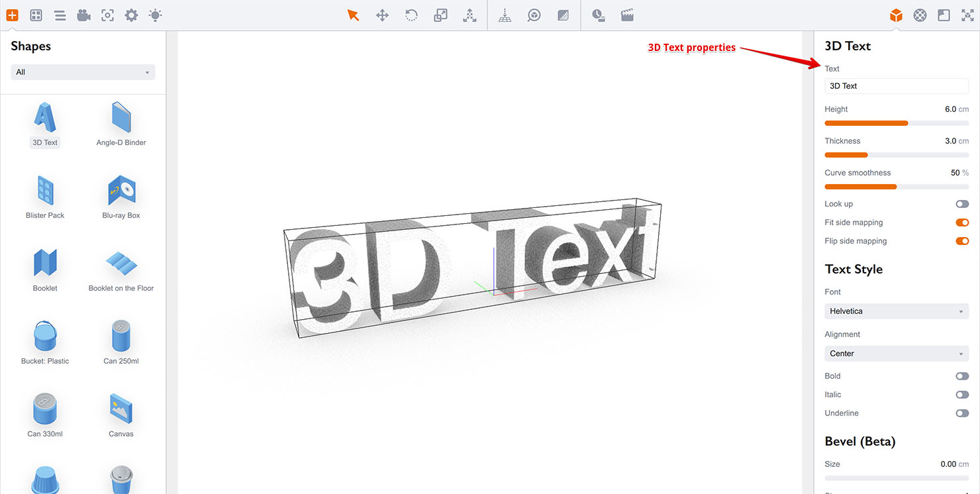Expand the shapes filter dropdown labeled All
Viewport: 980px width, 494px height.
(82, 71)
